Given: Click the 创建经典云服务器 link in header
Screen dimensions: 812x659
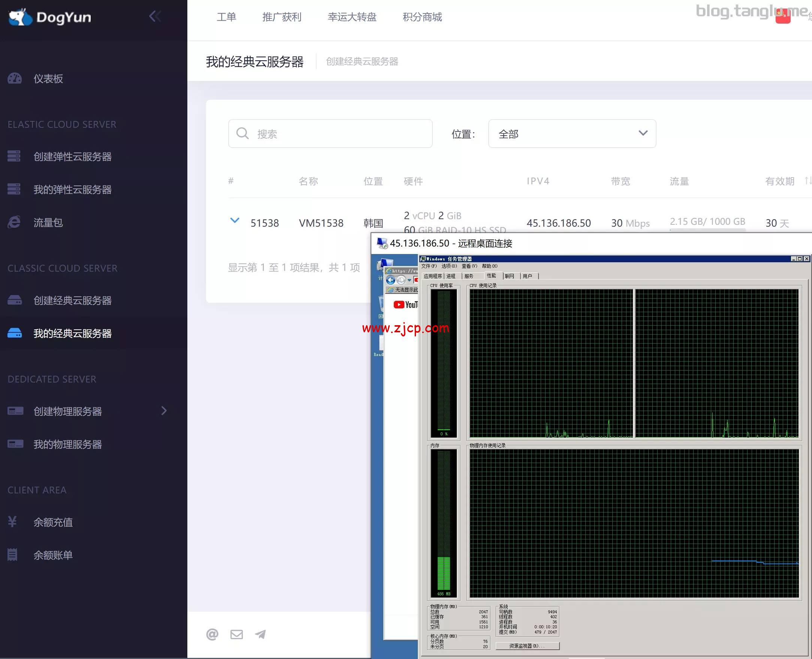Looking at the screenshot, I should 362,61.
